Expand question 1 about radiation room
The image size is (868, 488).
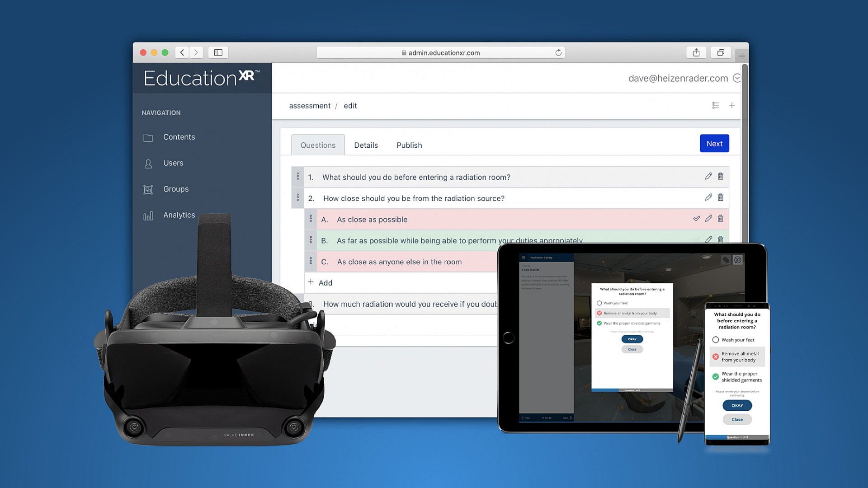416,177
